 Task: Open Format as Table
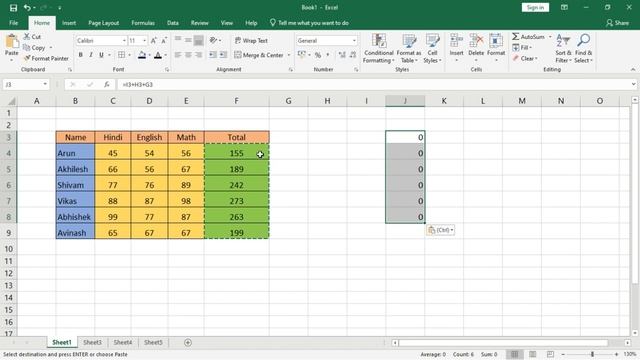(409, 48)
